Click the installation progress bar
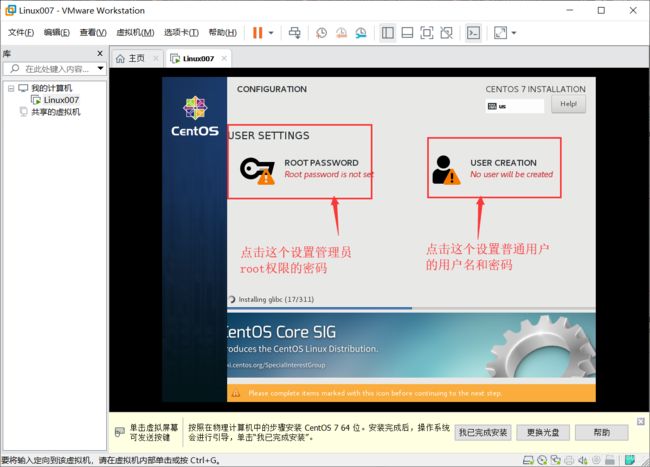The height and width of the screenshot is (467, 650). pyautogui.click(x=411, y=308)
